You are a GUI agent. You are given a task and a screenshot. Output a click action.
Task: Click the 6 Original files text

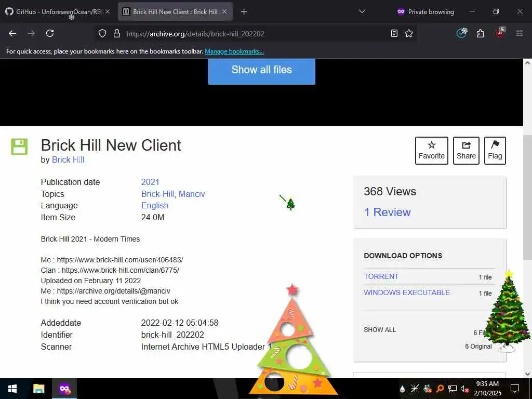coord(478,347)
